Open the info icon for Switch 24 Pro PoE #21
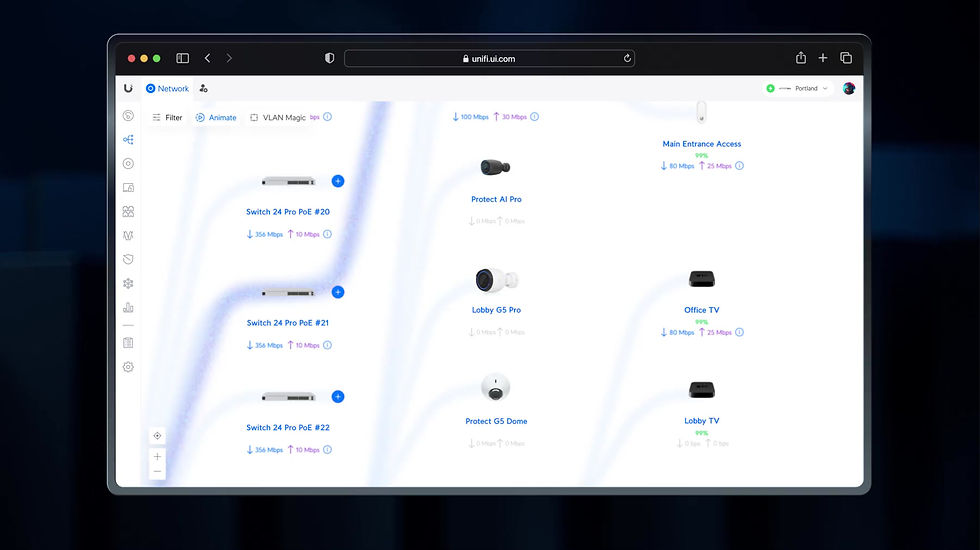 328,345
